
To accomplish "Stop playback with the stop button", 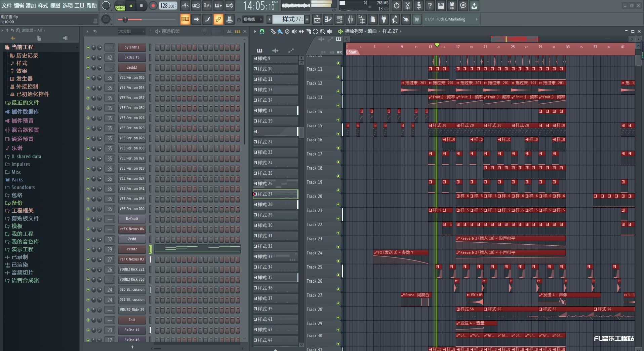I will pyautogui.click(x=142, y=6).
